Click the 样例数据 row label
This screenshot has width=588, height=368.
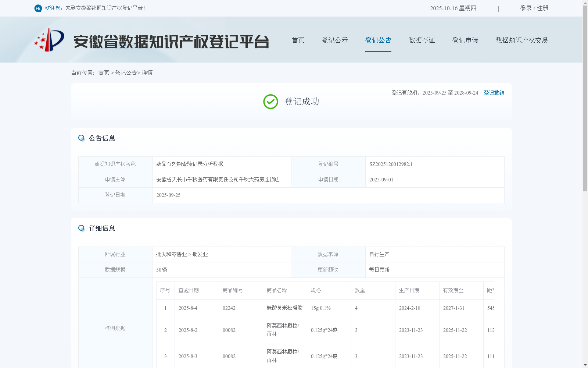tap(115, 328)
